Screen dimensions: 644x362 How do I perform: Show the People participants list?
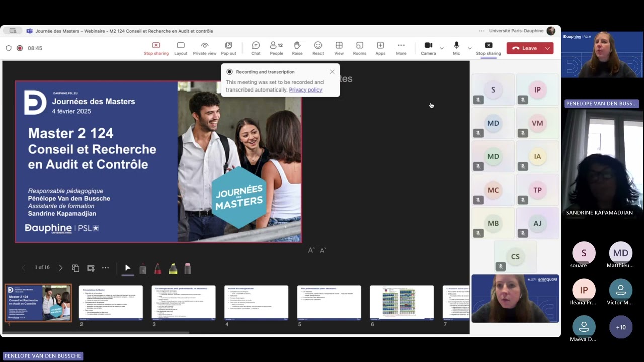coord(276,48)
